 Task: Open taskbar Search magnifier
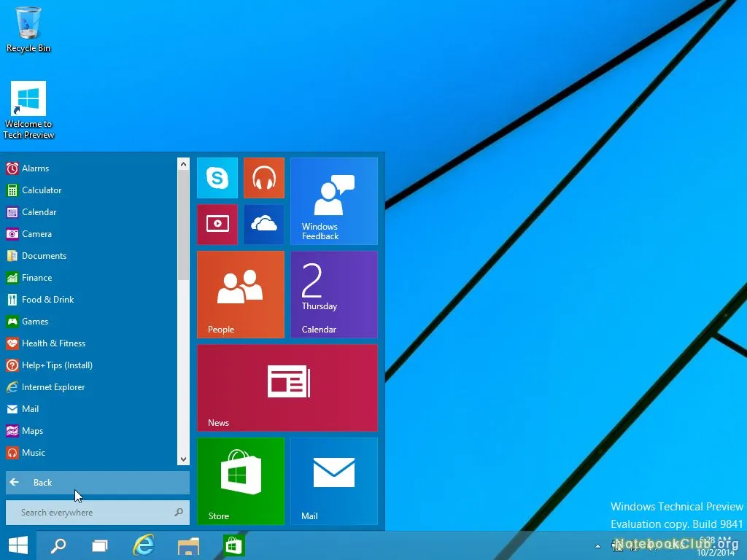[58, 545]
